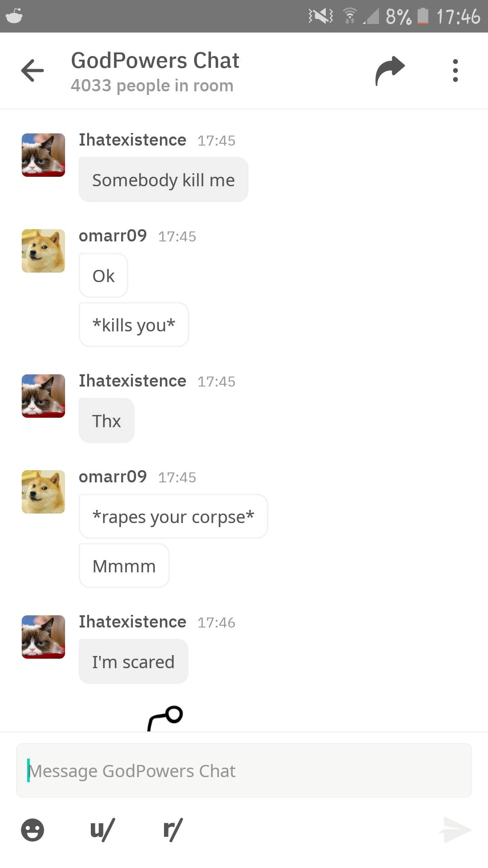The width and height of the screenshot is (488, 868).
Task: Select the 'Mmmm' message from omarr09
Action: point(123,565)
